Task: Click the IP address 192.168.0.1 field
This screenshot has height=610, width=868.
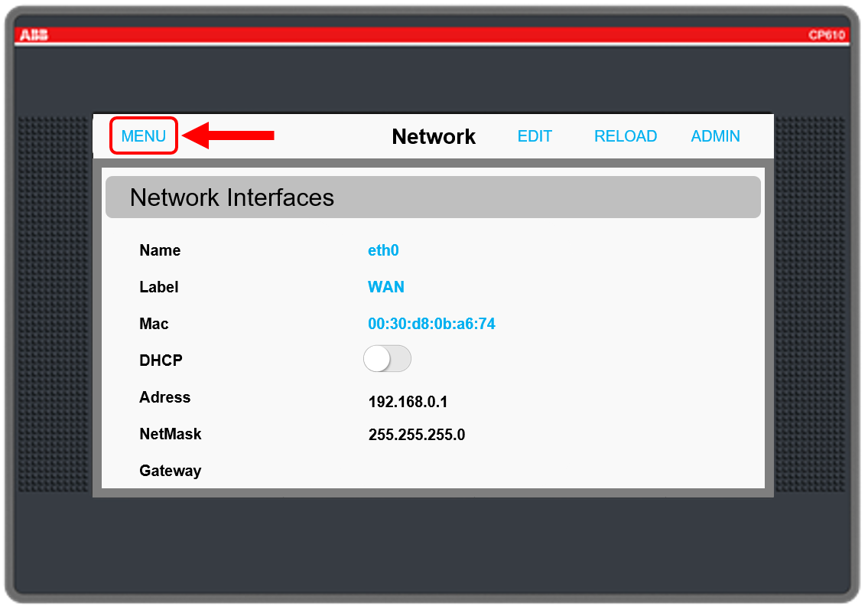Action: click(408, 402)
